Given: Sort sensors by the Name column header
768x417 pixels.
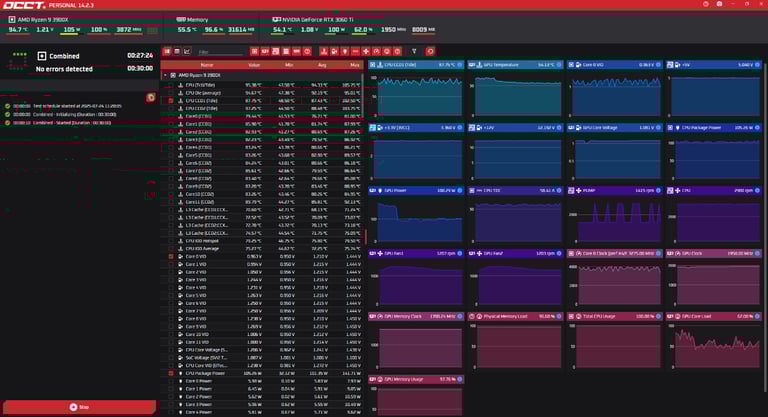Looking at the screenshot, I should coord(207,65).
